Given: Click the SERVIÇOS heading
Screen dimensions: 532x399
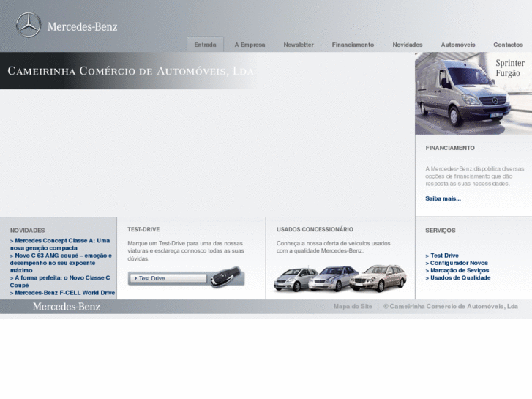Looking at the screenshot, I should pos(441,231).
